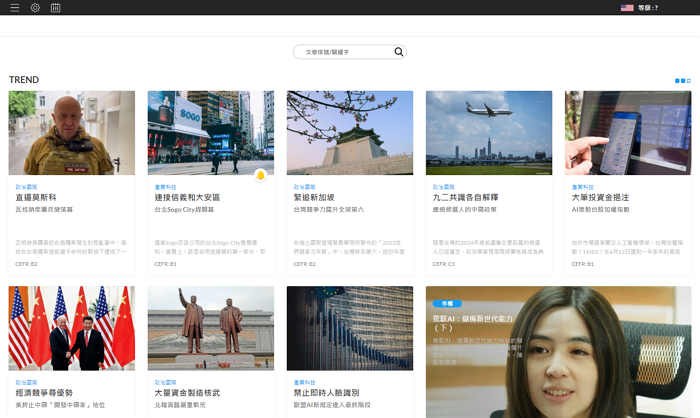Open article titled 緊追新加坡
700x418 pixels.
[x=313, y=197]
